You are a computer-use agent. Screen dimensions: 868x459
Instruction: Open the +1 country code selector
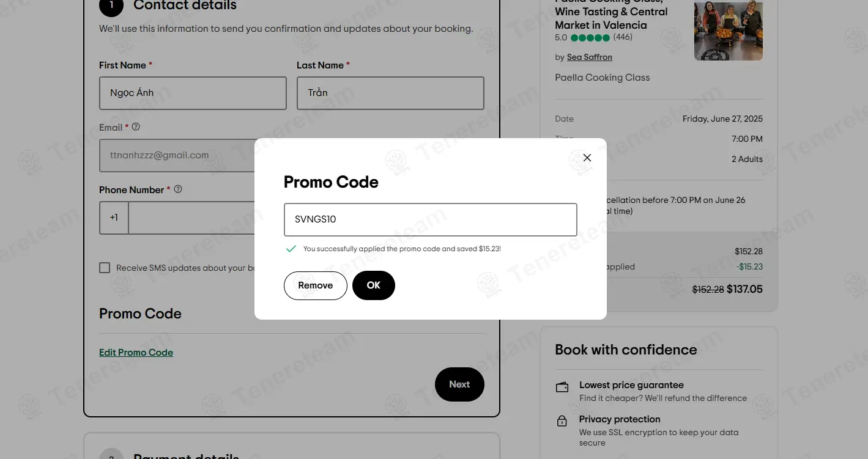(x=114, y=218)
